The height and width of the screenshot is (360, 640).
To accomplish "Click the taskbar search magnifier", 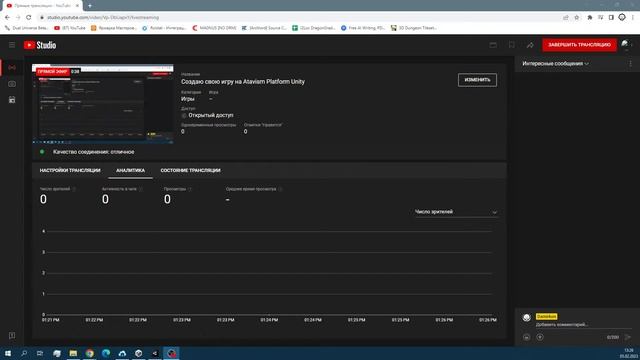I will click(24, 353).
